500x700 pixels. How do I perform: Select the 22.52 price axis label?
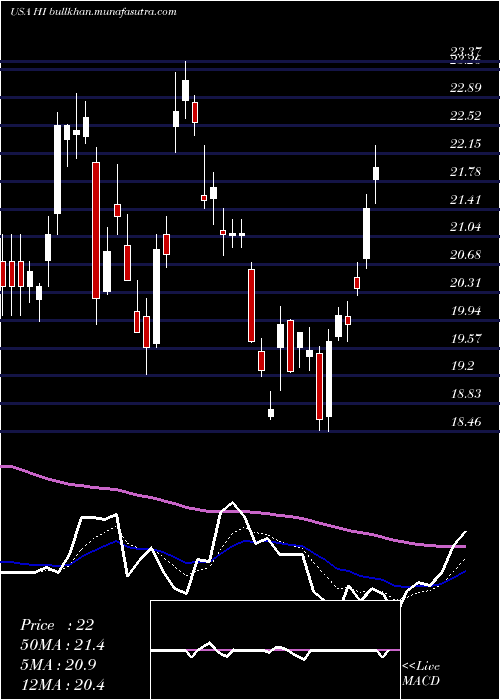tap(466, 116)
